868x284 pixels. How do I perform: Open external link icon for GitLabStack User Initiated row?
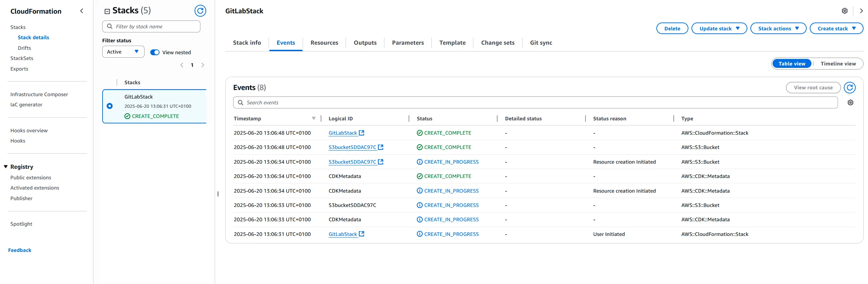(362, 234)
